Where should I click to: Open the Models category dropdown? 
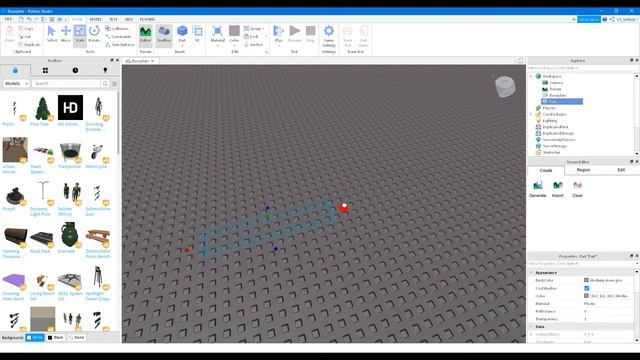click(x=16, y=83)
